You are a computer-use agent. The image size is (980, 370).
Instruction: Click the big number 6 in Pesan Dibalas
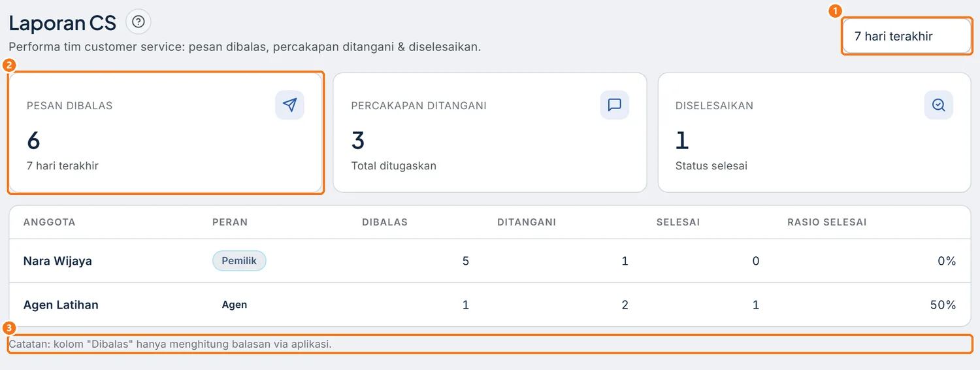(x=33, y=140)
